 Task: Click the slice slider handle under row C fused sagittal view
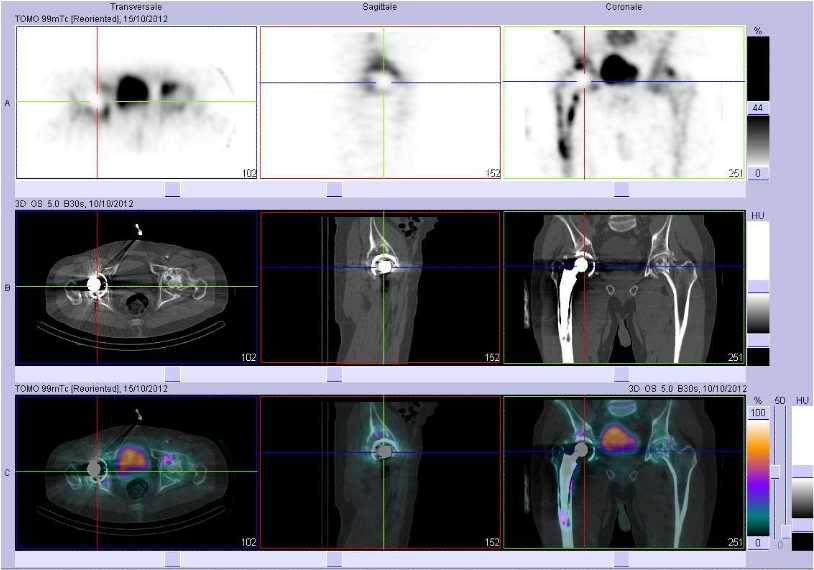pos(334,560)
